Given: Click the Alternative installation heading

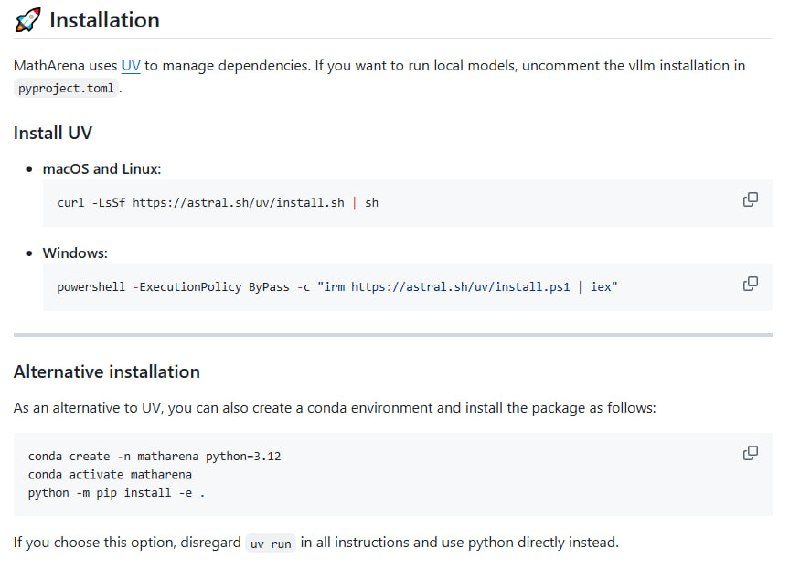Looking at the screenshot, I should [107, 372].
